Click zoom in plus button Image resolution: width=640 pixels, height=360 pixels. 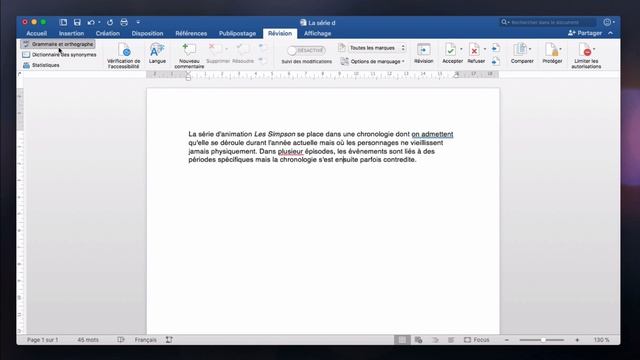(x=577, y=340)
